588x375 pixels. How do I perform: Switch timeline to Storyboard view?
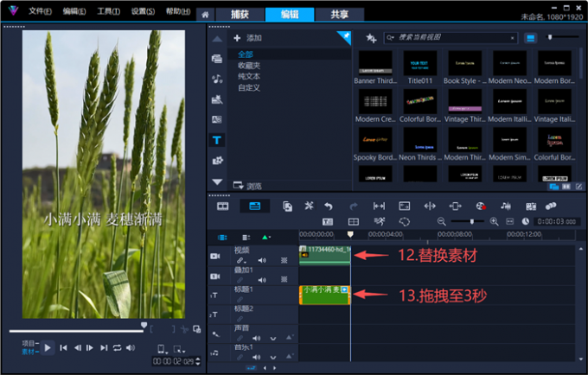pos(223,206)
